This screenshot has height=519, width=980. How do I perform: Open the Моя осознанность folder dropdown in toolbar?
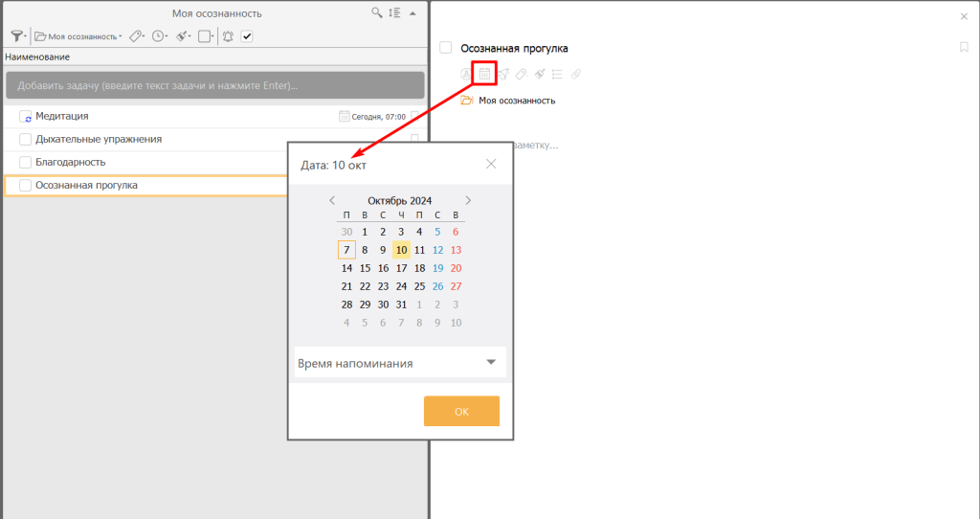tap(78, 36)
